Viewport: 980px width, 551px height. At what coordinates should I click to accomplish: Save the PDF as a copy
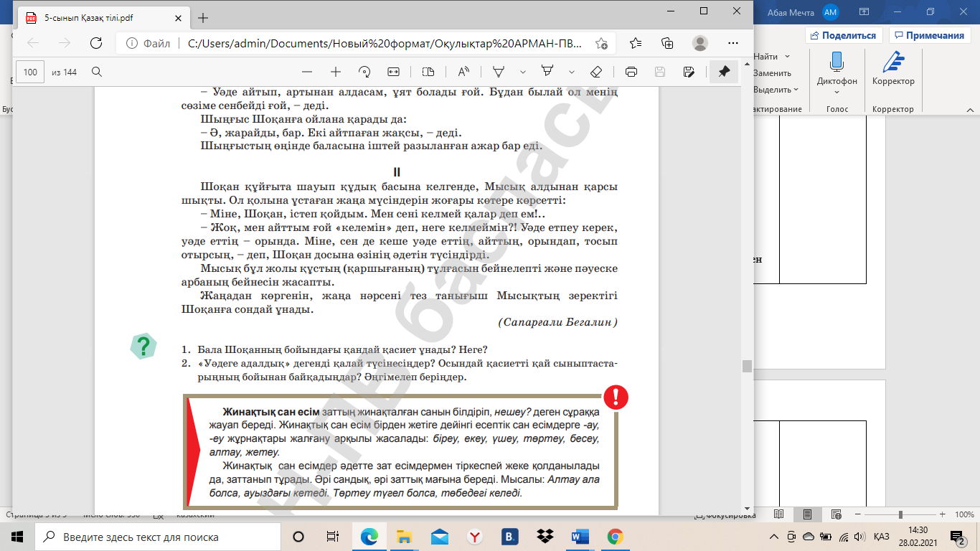click(689, 72)
